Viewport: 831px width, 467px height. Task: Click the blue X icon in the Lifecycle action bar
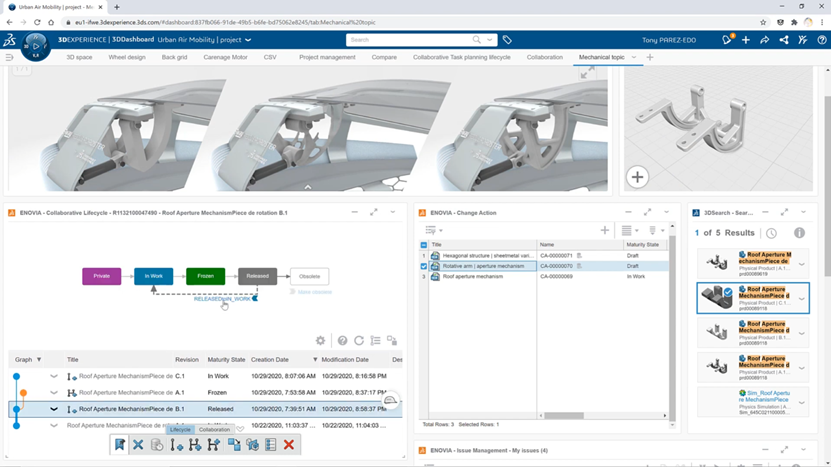tap(138, 445)
